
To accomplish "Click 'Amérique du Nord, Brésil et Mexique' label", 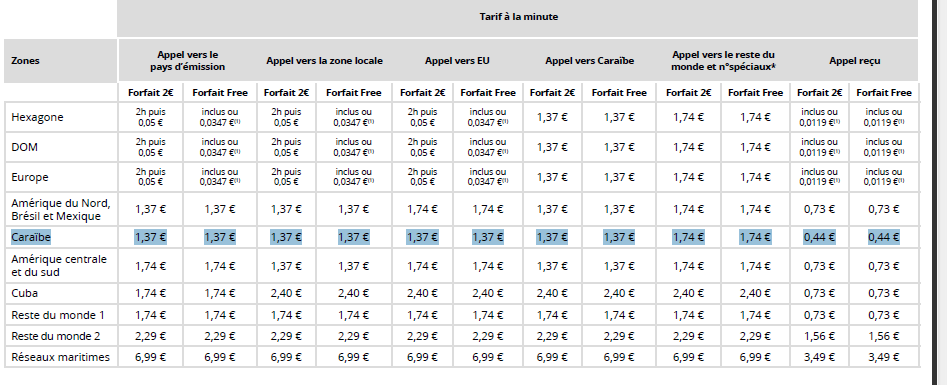I will pyautogui.click(x=60, y=209).
